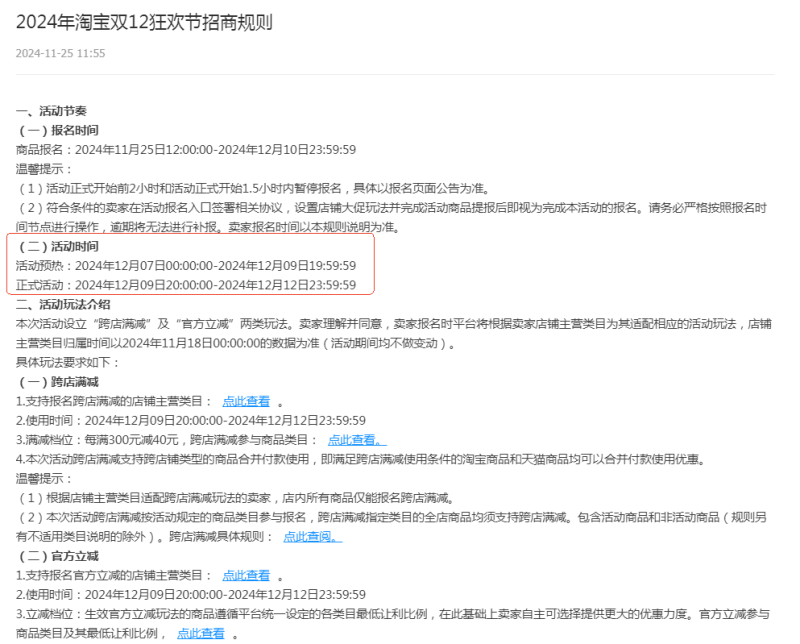Click the subheading （一）报名时间
The height and width of the screenshot is (644, 800).
[x=57, y=131]
